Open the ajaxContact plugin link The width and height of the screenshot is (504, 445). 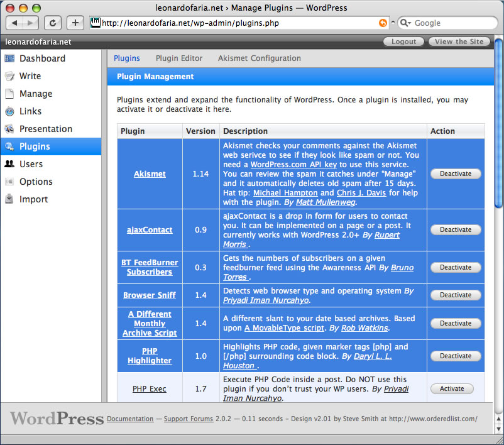(150, 230)
